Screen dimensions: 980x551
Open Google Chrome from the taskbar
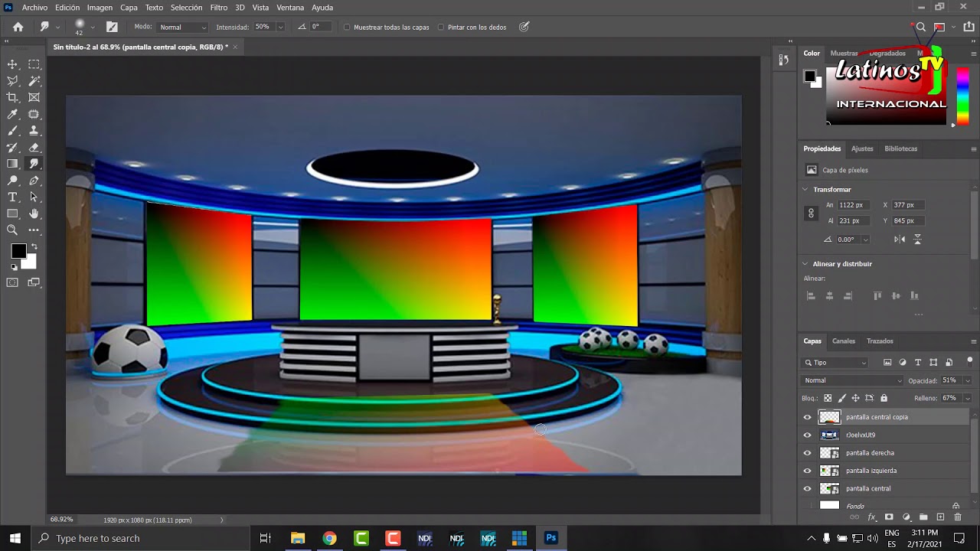(x=329, y=538)
